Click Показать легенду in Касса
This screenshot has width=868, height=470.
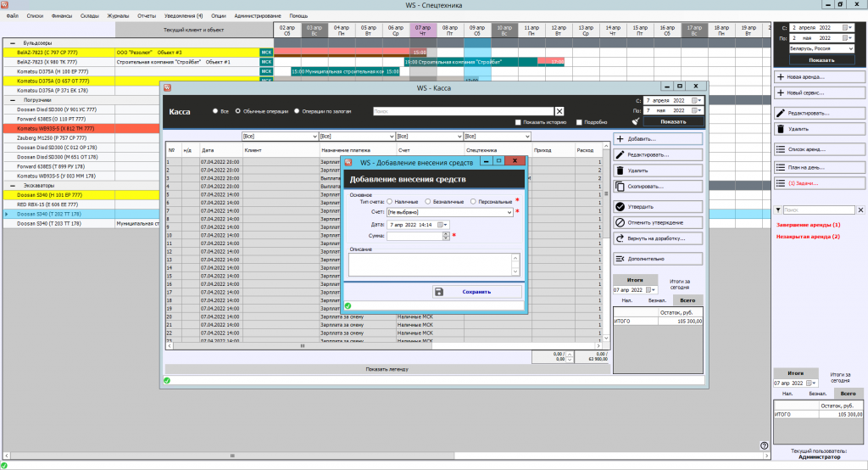[387, 368]
